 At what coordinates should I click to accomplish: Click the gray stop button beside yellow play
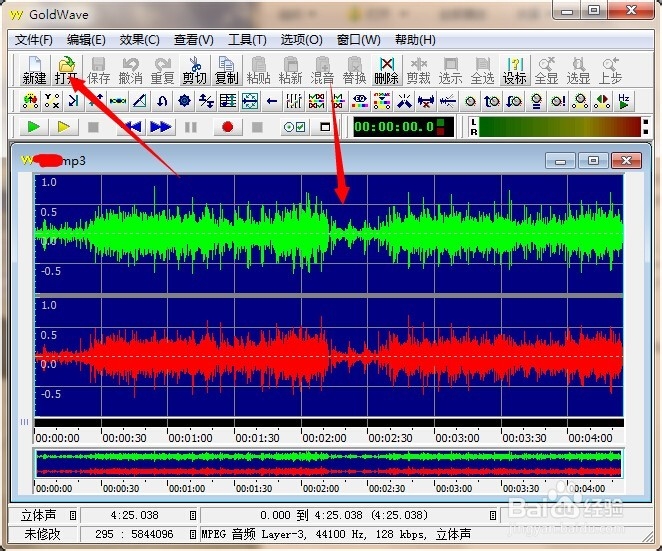(x=93, y=127)
